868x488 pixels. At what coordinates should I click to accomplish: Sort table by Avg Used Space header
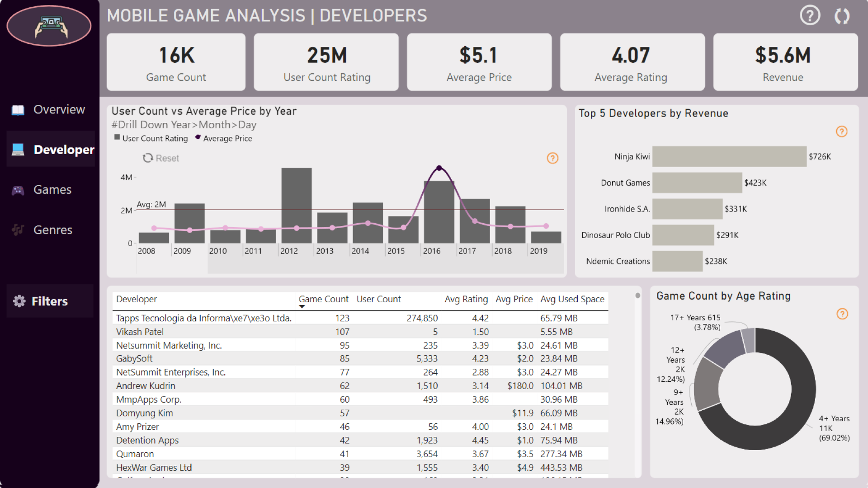[x=572, y=299]
